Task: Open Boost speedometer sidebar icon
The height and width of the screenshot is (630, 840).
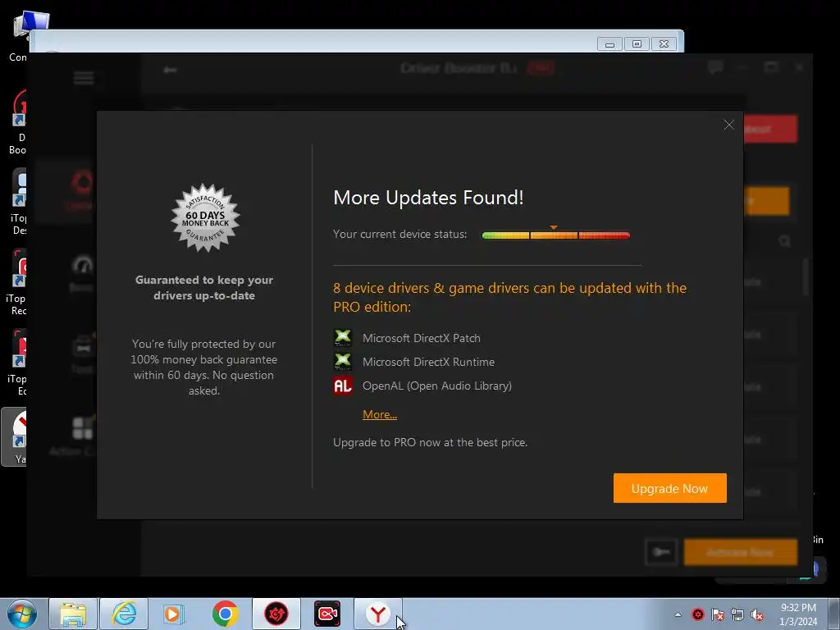Action: coord(83,266)
